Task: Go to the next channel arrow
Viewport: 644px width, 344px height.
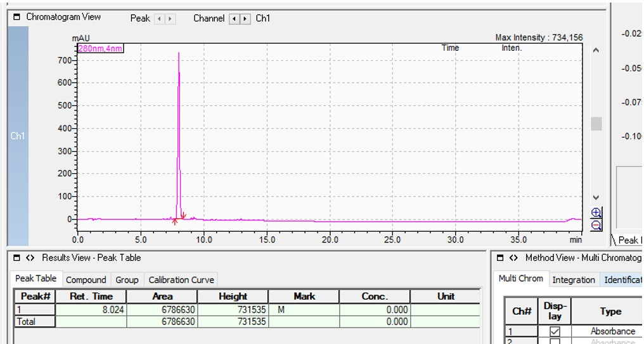Action: (245, 19)
